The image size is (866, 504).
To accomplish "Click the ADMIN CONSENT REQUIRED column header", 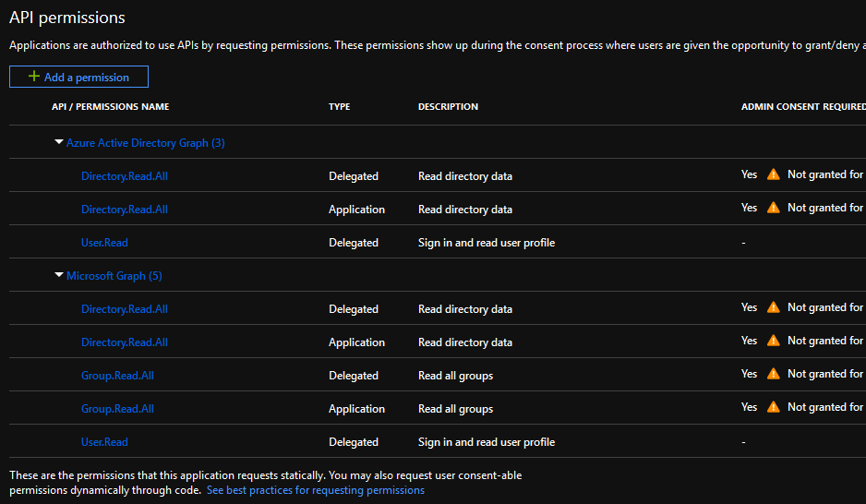I will click(x=803, y=106).
